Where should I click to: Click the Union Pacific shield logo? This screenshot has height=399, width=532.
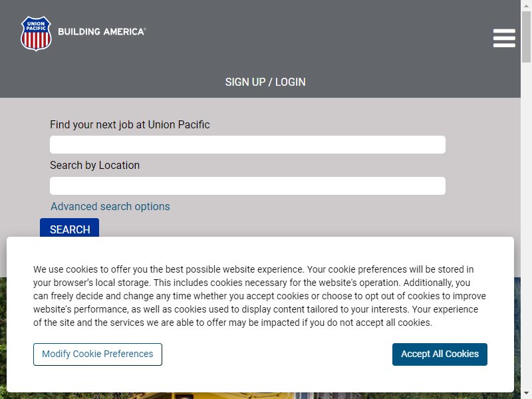tap(36, 34)
